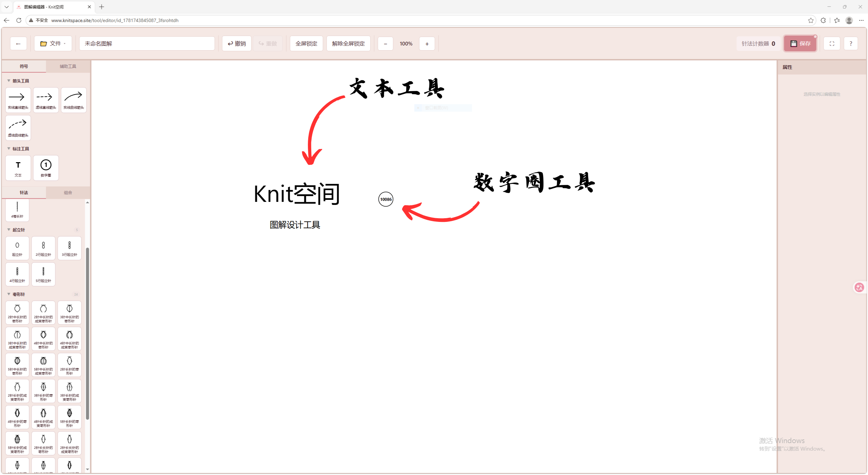868x475 pixels.
Task: Pick the 4针长针的枣形针 symbol
Action: click(x=17, y=417)
